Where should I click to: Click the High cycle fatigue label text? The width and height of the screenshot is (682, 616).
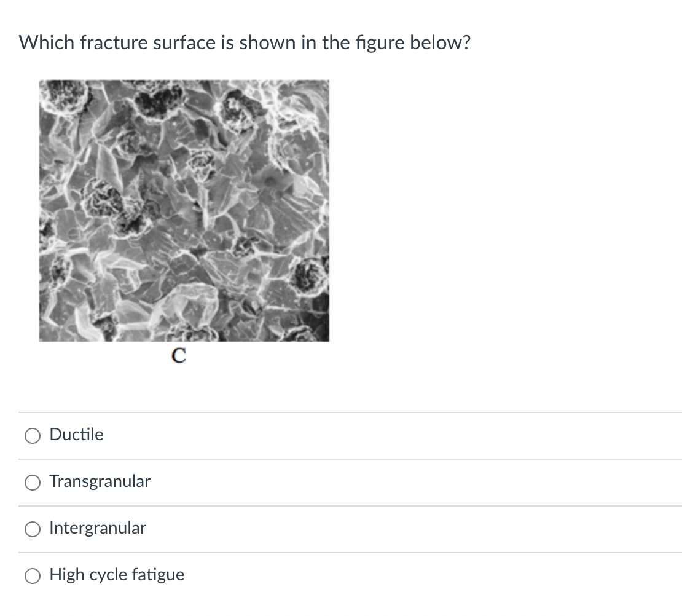click(117, 575)
